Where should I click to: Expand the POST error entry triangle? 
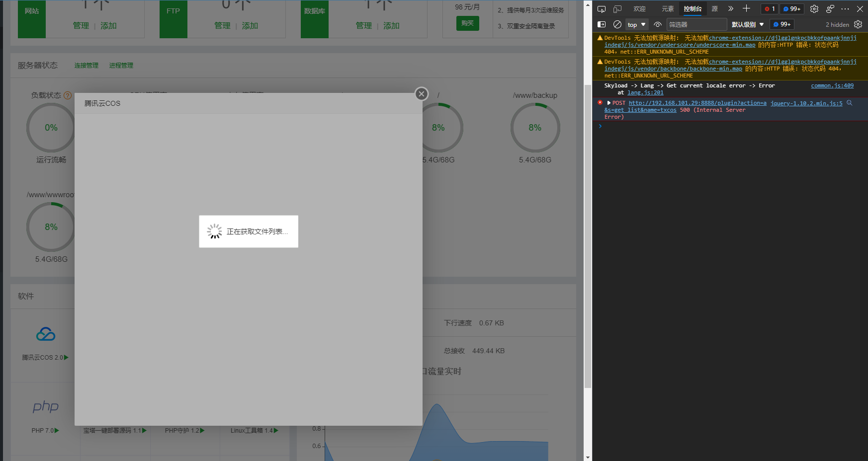tap(609, 103)
